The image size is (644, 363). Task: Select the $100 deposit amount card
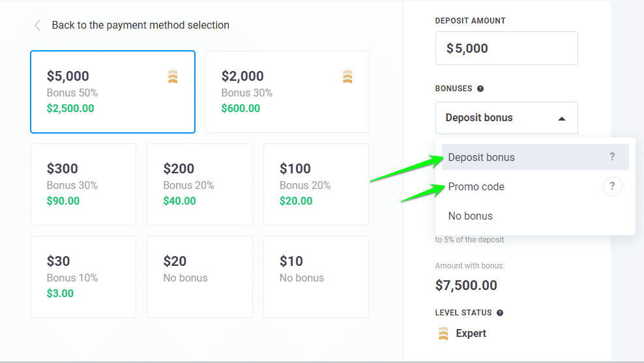pos(315,184)
